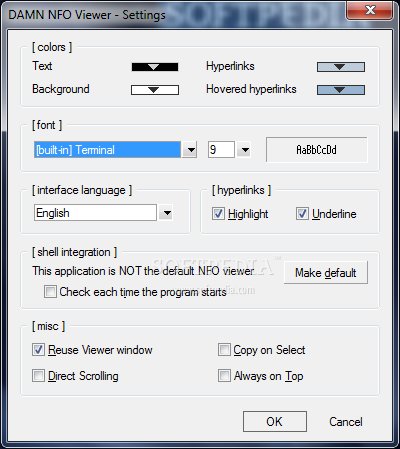Open the Text color picker
The image size is (400, 449).
point(155,67)
